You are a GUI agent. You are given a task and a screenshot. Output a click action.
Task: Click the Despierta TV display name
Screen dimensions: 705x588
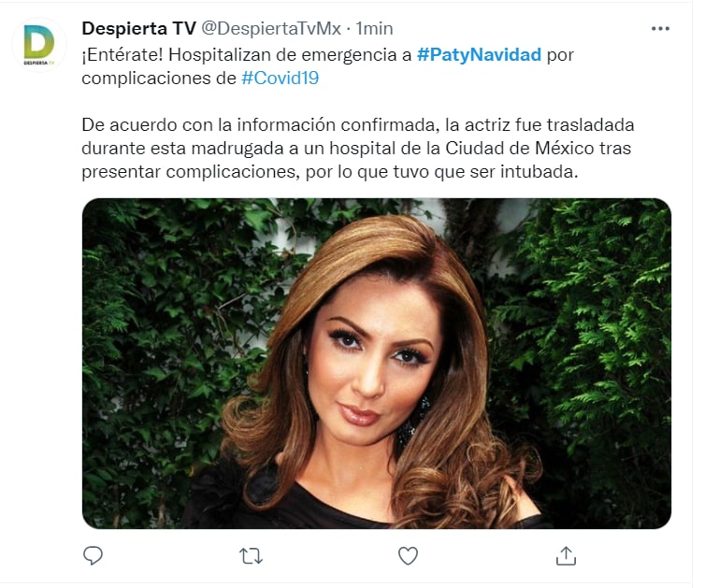click(139, 28)
